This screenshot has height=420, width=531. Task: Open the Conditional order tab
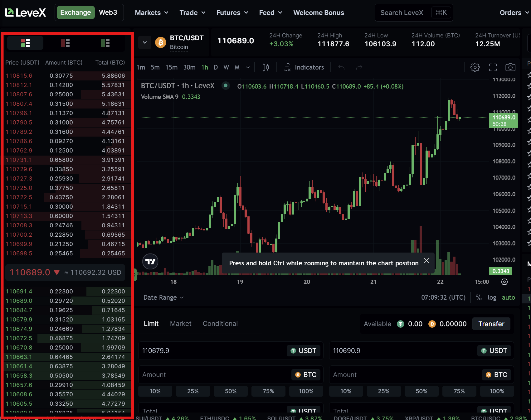tap(220, 324)
